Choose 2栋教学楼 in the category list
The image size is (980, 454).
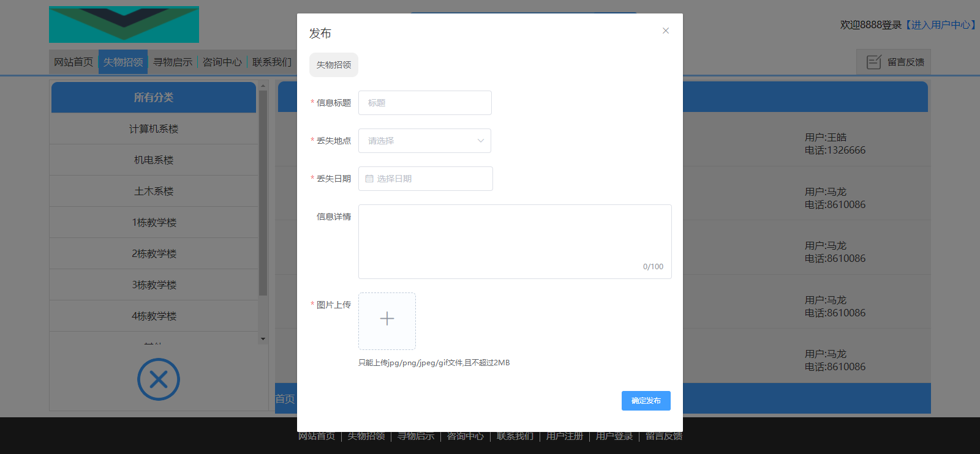154,253
